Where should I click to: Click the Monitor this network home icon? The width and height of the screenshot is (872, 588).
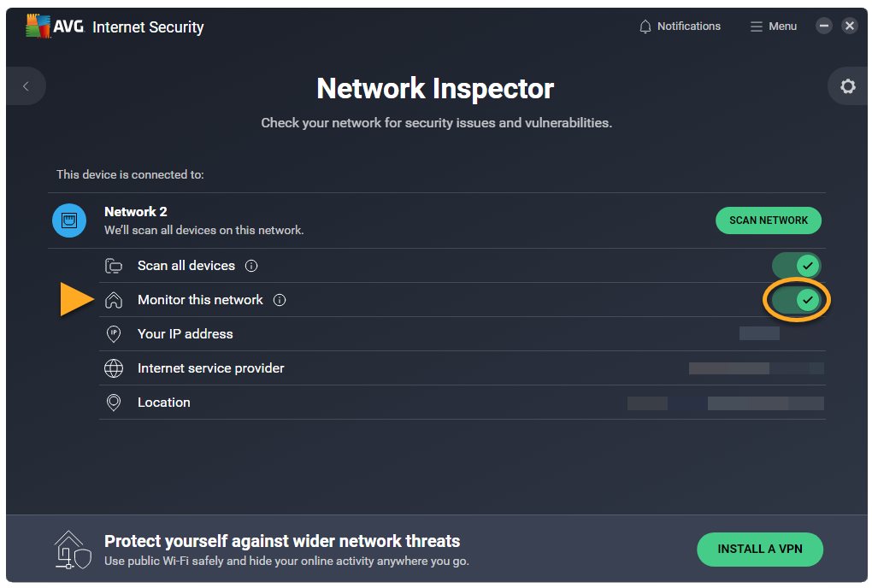coord(114,300)
